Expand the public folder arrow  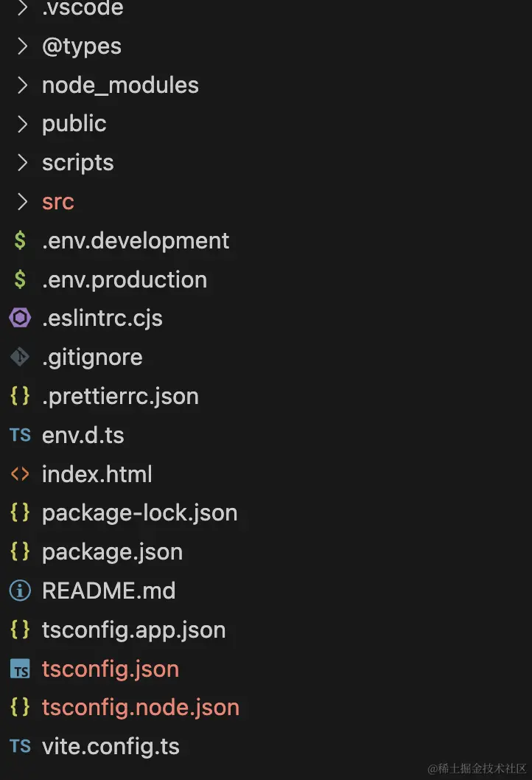pos(22,124)
